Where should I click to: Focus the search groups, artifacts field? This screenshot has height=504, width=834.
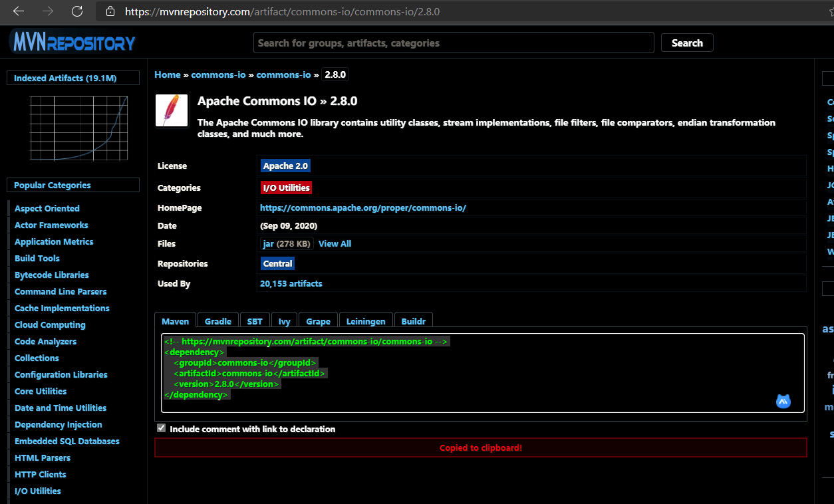(x=454, y=43)
